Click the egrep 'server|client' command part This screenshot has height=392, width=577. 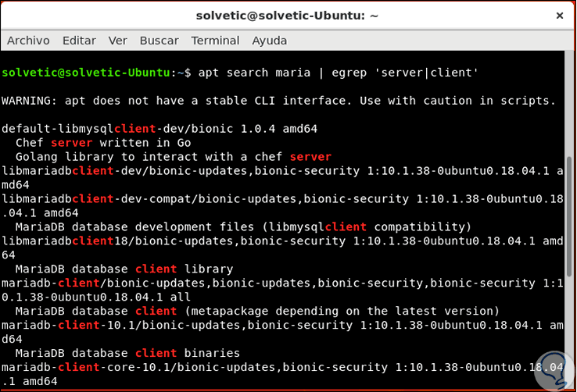[x=405, y=73]
